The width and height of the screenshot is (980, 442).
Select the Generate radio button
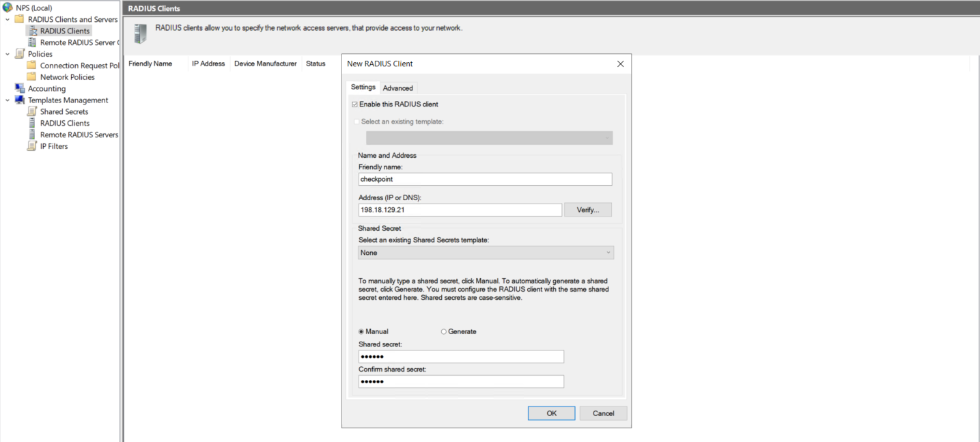point(444,332)
